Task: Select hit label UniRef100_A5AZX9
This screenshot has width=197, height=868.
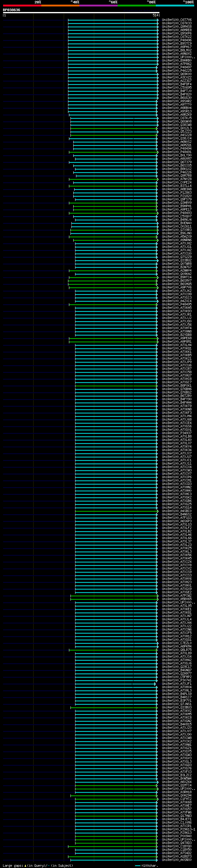Action: click(x=177, y=236)
